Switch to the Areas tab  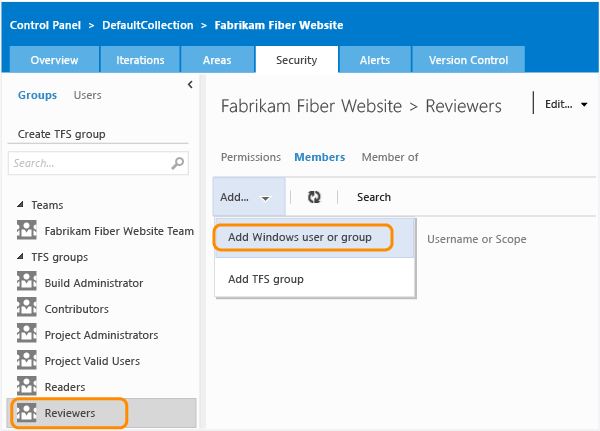point(217,60)
